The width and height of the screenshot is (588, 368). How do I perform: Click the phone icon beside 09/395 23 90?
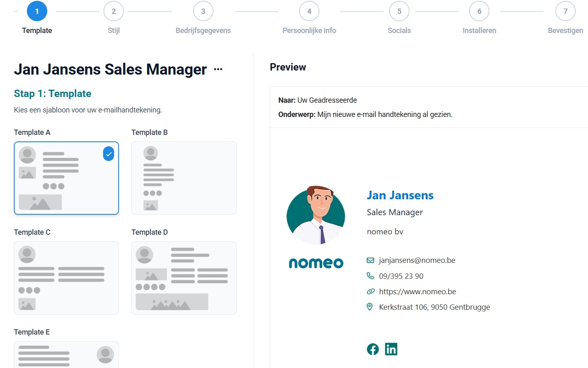(x=370, y=276)
